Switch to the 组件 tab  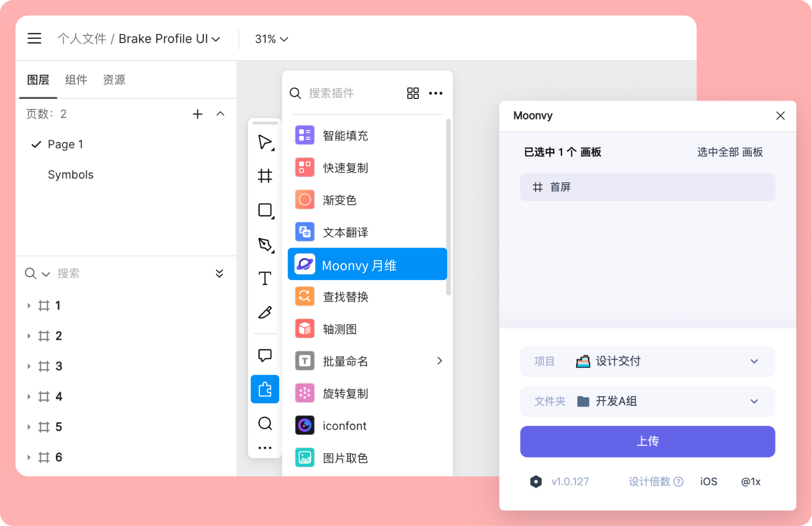click(x=76, y=80)
